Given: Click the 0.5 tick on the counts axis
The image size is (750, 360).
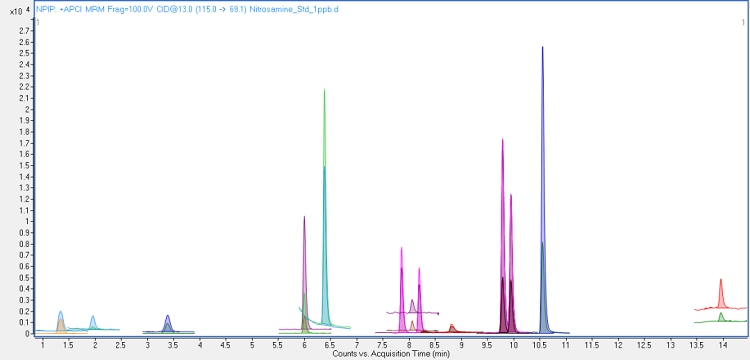Looking at the screenshot, I should point(25,277).
